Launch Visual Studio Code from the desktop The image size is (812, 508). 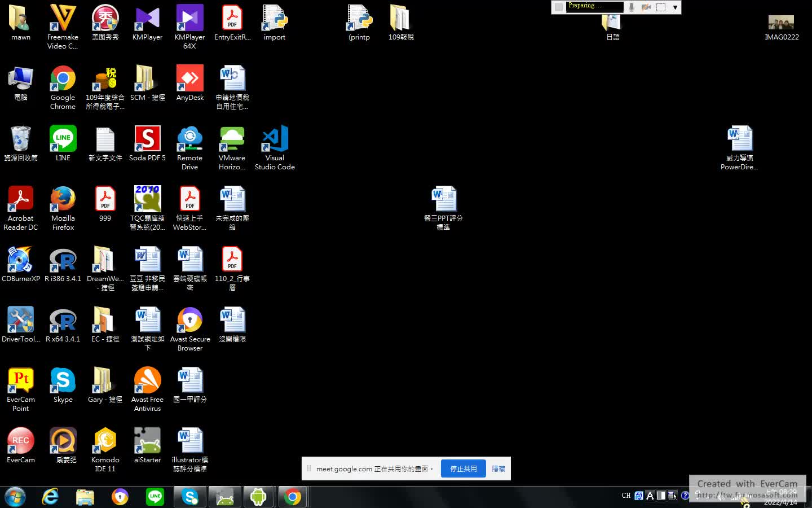(275, 147)
